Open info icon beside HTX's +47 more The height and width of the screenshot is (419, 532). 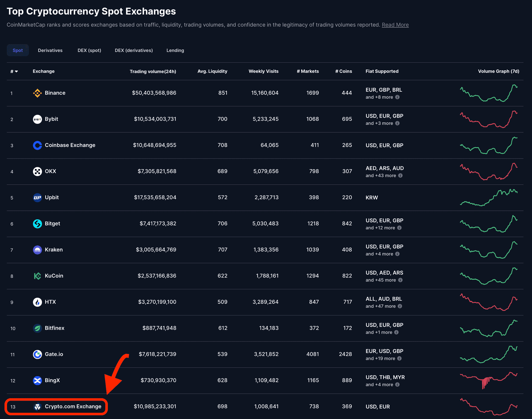point(400,306)
